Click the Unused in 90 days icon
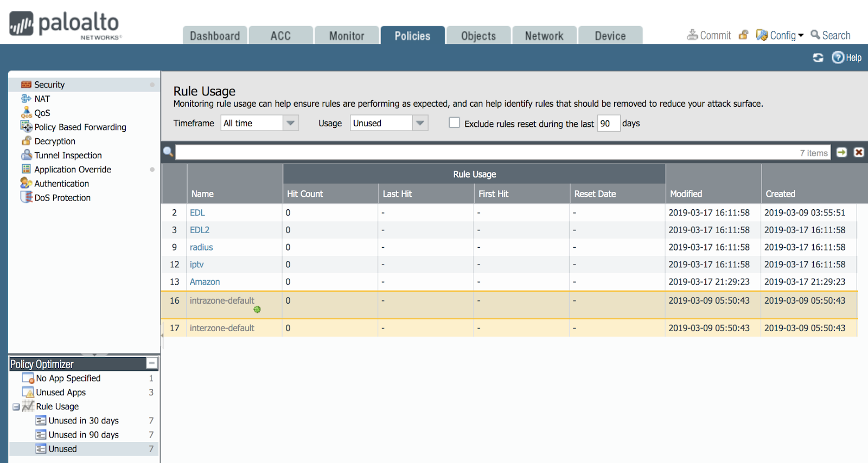The height and width of the screenshot is (463, 868). click(41, 434)
